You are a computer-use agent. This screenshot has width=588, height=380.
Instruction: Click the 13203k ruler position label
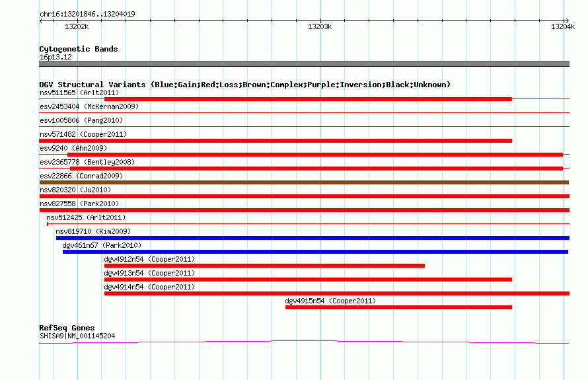(x=320, y=26)
